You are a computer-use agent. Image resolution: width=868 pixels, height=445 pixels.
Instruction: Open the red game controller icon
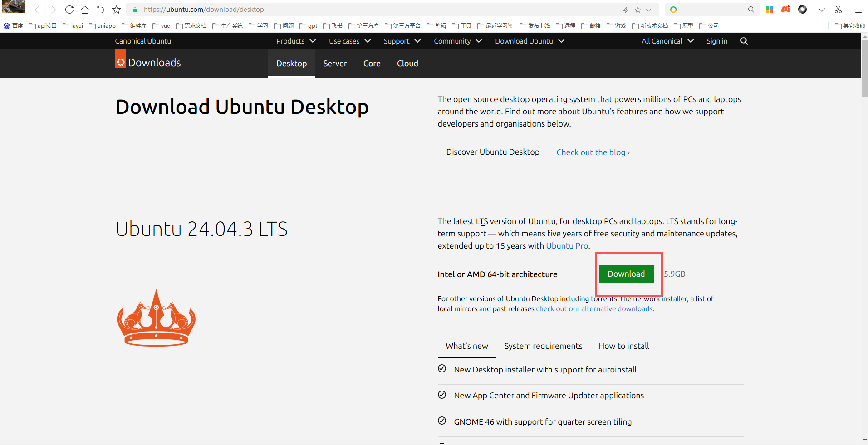click(x=785, y=10)
